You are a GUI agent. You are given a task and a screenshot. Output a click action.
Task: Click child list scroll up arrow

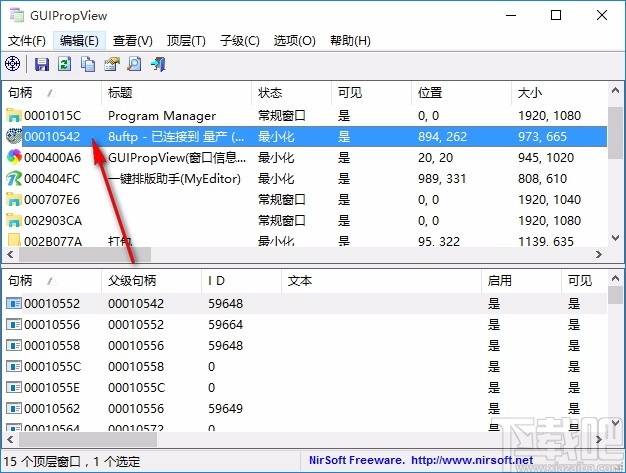(615, 278)
